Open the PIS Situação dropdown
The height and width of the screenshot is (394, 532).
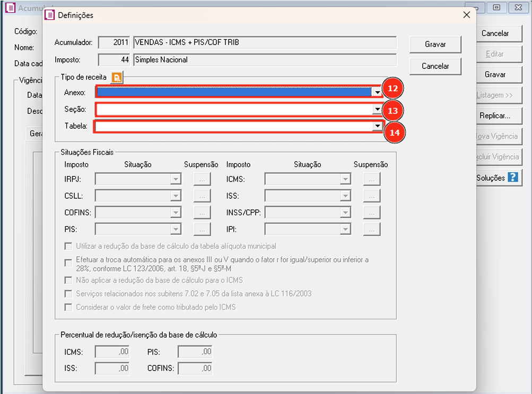pos(176,229)
